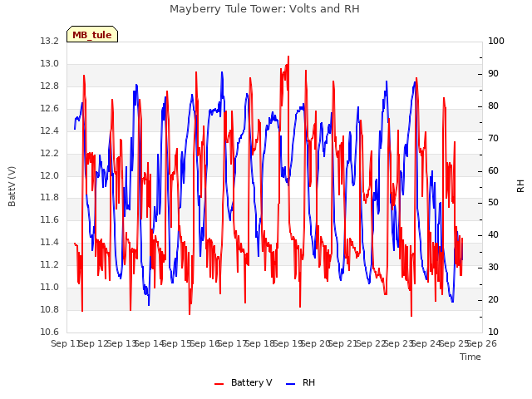Click the 11.4 left axis tick label
Viewport: 532px width, 399px height.
coord(50,242)
